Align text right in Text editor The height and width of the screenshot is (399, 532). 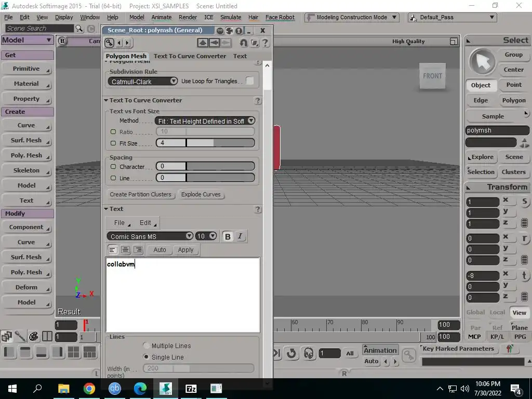click(138, 250)
